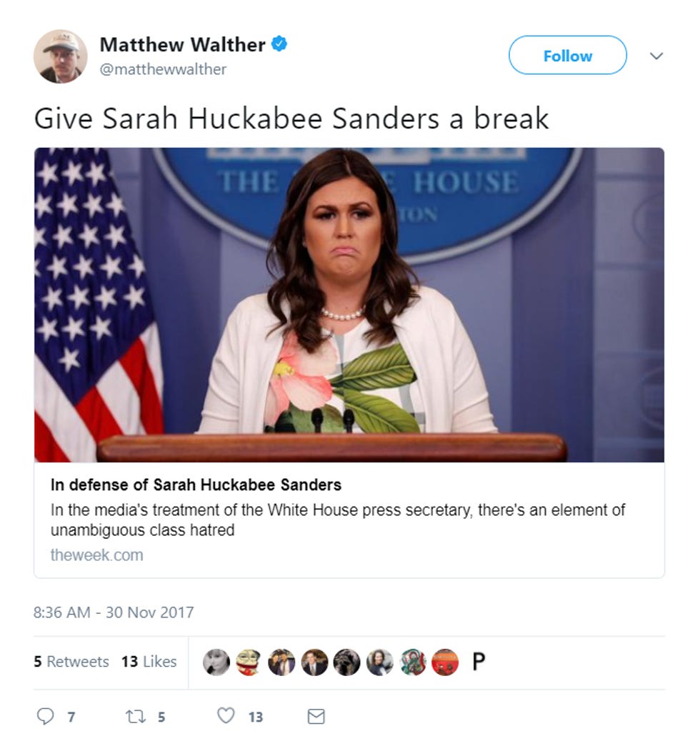Image resolution: width=700 pixels, height=746 pixels.
Task: Click the reply speech bubble icon
Action: (45, 716)
